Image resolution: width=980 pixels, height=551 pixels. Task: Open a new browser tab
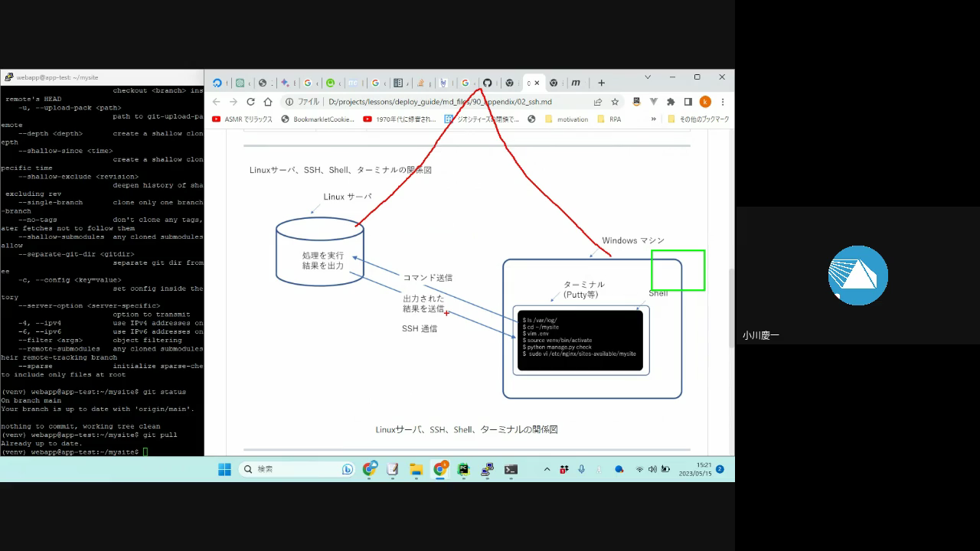pos(601,83)
